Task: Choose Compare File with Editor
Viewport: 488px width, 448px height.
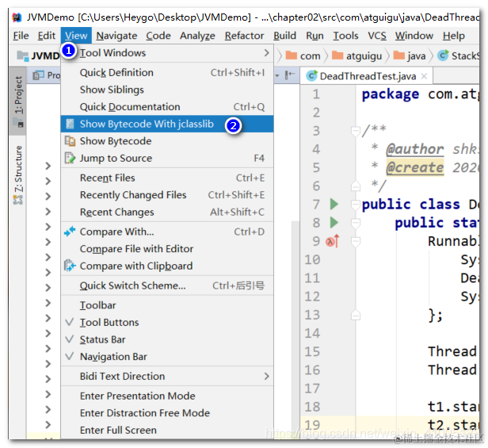Action: pyautogui.click(x=167, y=249)
